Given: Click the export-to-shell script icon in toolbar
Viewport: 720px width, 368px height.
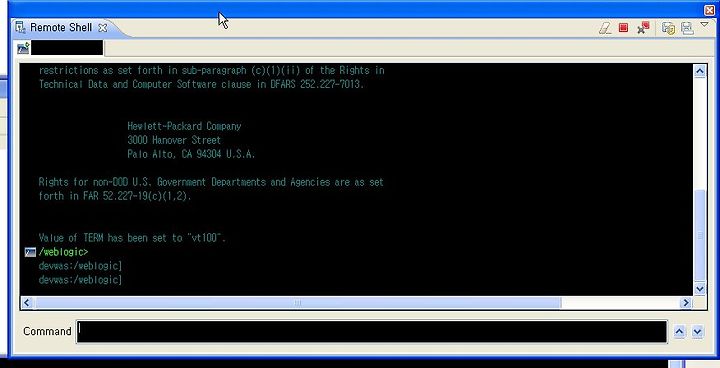Looking at the screenshot, I should (668, 28).
